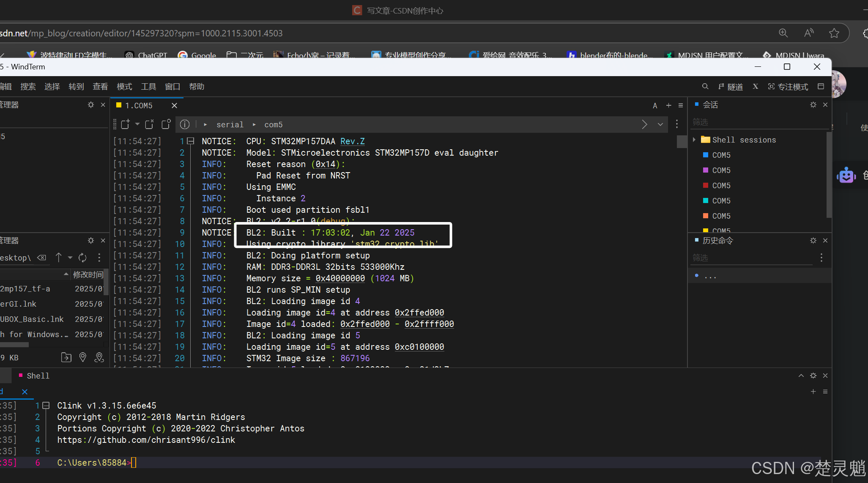Click the reconnect session icon in toolbar
Viewport: 868px width, 483px height.
[166, 124]
